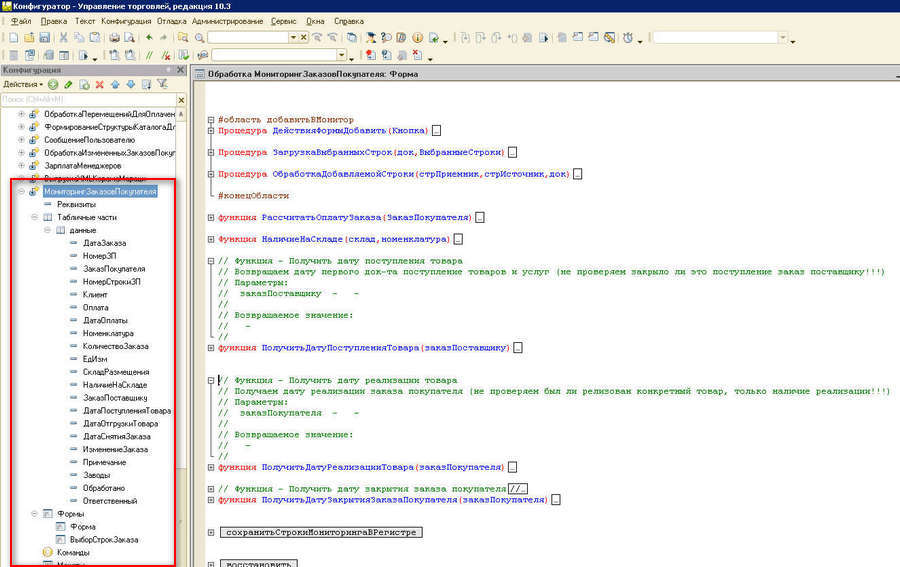Open the Действия dropdown menu
This screenshot has width=900, height=567.
coord(23,85)
